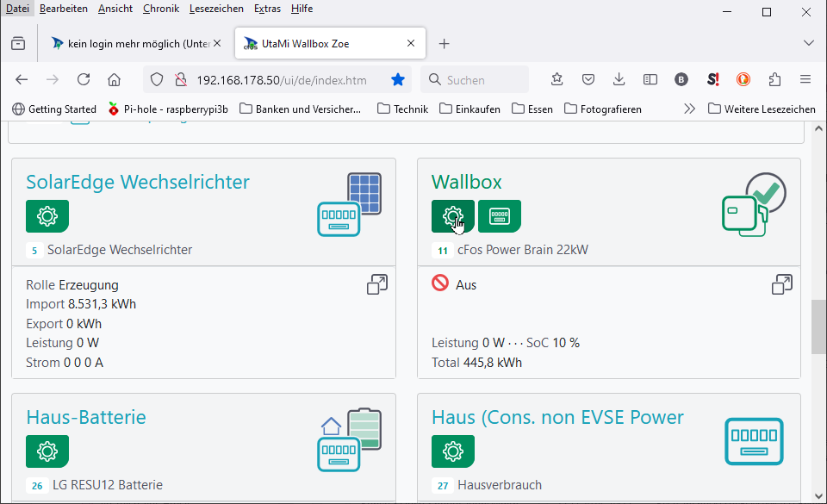Open the B extension toolbar icon
Screen dimensions: 827x504
(681, 79)
